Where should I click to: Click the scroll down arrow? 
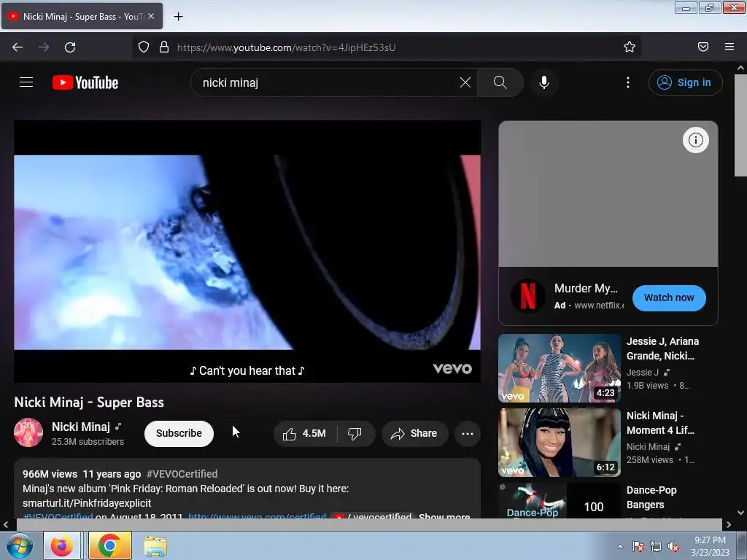coord(740,513)
